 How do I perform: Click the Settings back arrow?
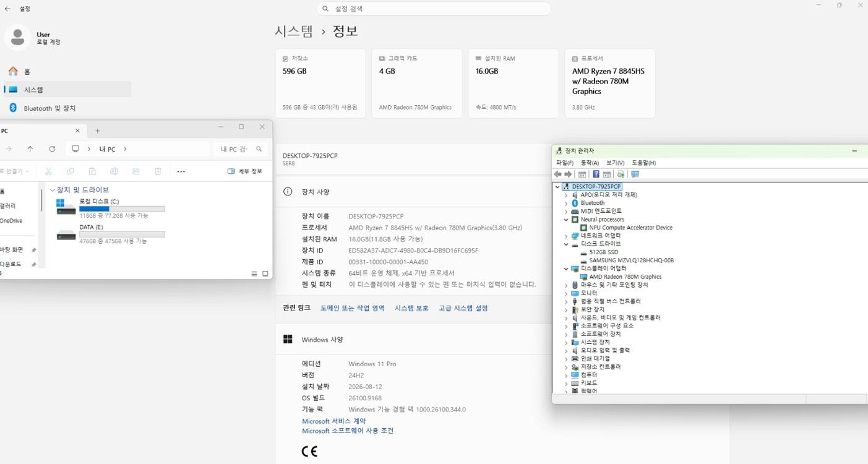pos(7,9)
